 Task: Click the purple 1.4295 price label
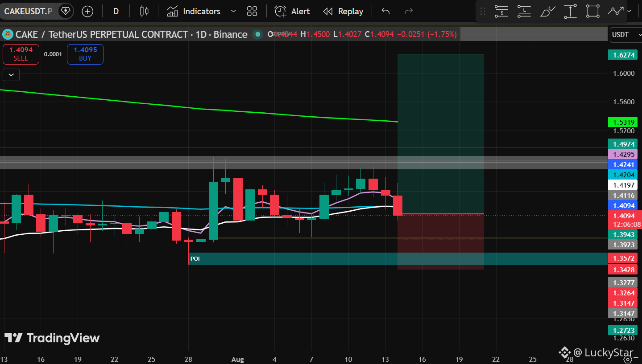tap(622, 154)
